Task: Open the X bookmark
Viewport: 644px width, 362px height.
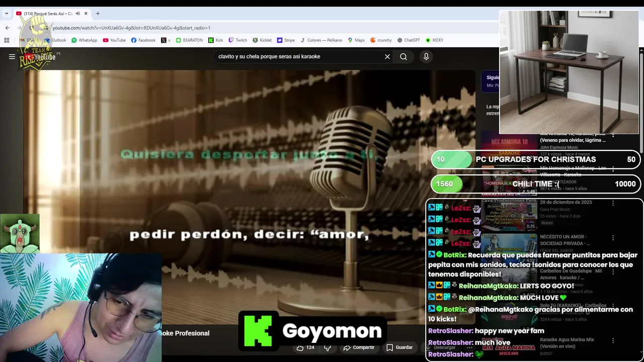Action: 166,40
